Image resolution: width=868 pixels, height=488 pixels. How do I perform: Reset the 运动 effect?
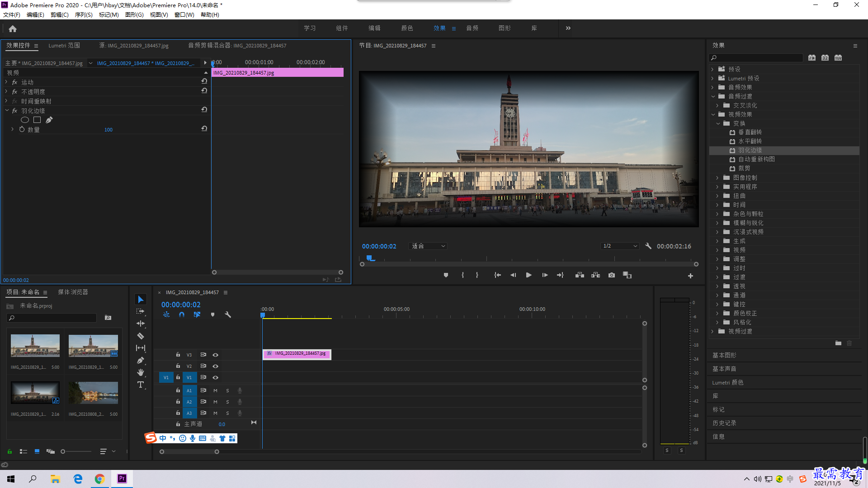(204, 81)
